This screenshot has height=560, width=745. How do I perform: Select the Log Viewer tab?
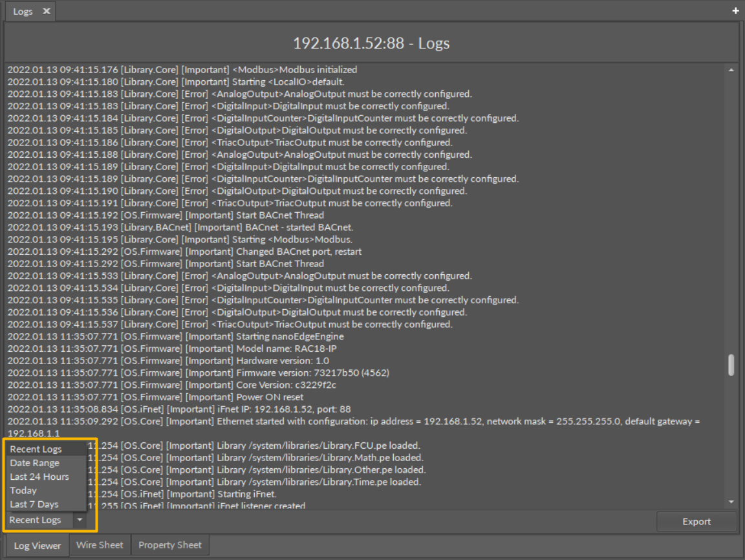[37, 546]
